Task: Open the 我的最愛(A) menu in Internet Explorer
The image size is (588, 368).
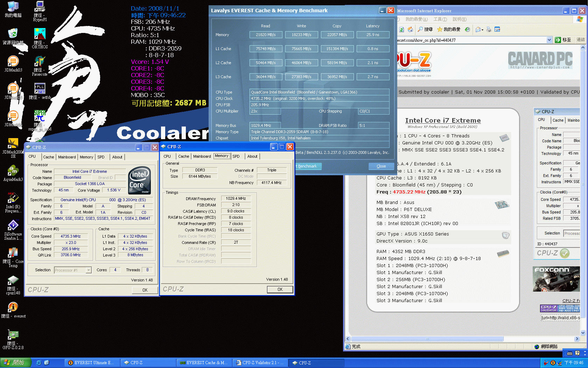Action: (416, 19)
